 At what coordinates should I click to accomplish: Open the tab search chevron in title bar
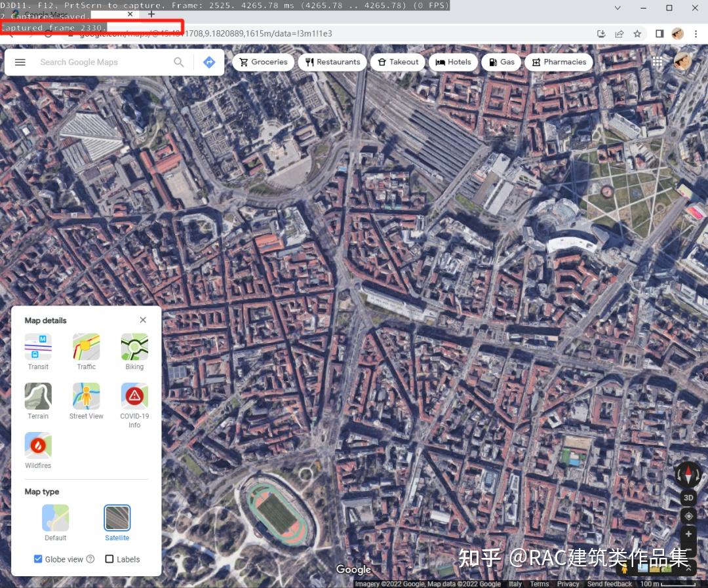[x=618, y=8]
